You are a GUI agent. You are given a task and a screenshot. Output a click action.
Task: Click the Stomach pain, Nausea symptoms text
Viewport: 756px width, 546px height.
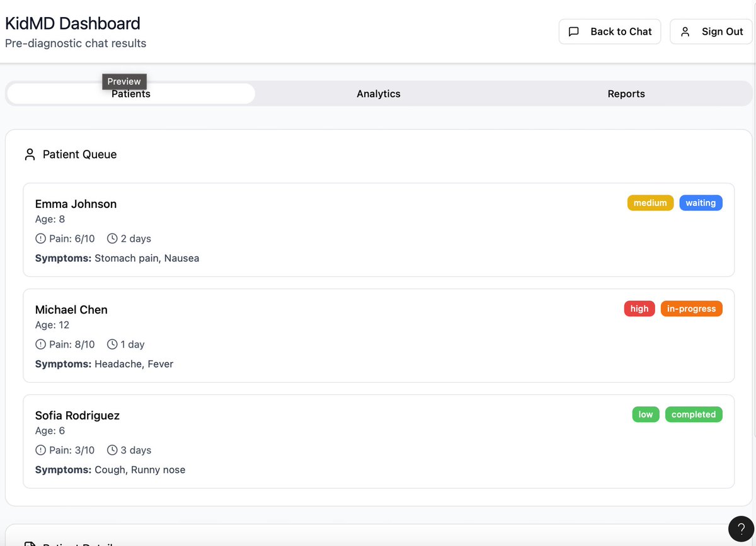(x=147, y=258)
